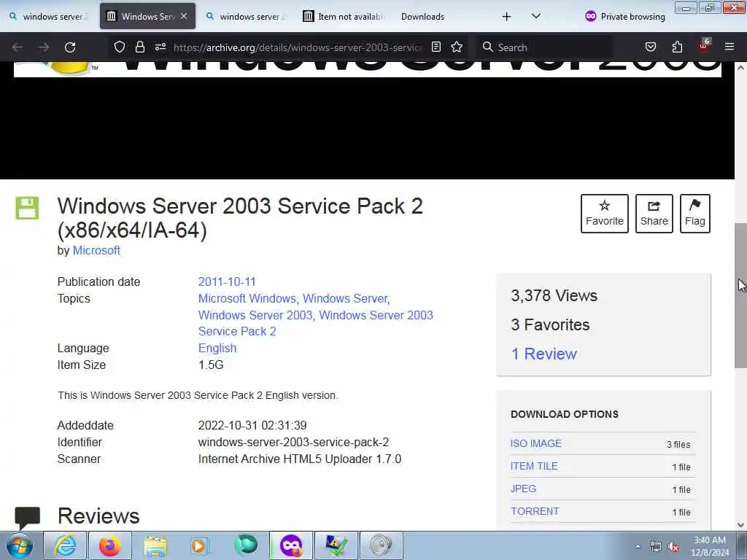Expand the list all tabs chevron

coord(536,16)
